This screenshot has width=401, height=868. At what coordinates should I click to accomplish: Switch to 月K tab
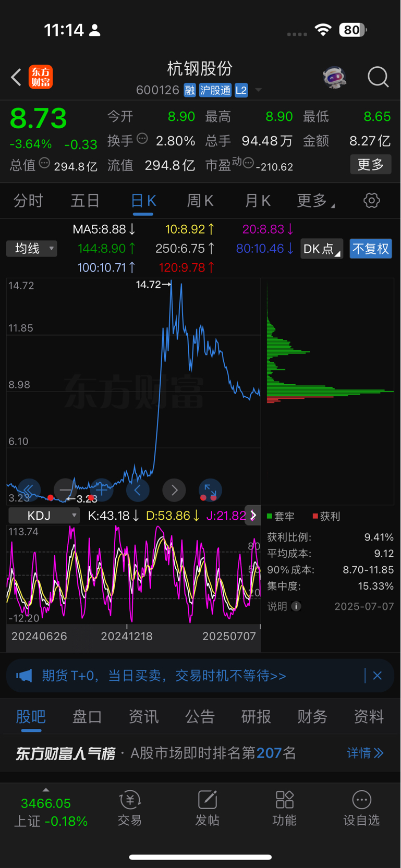click(x=258, y=201)
